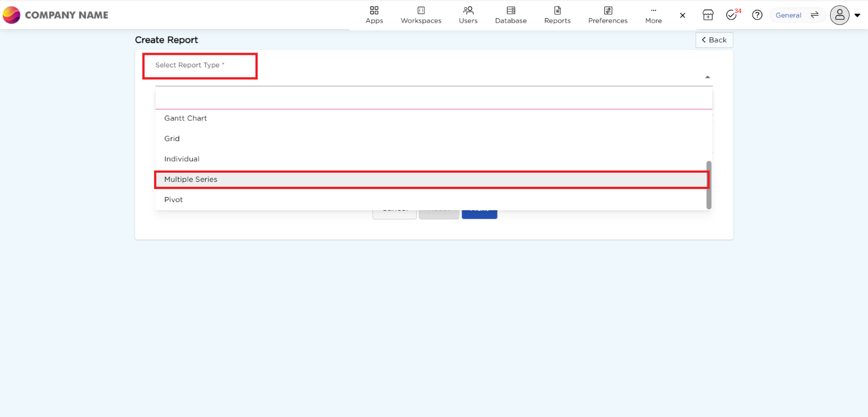
Task: Click the report type list scrollbar
Action: point(709,185)
